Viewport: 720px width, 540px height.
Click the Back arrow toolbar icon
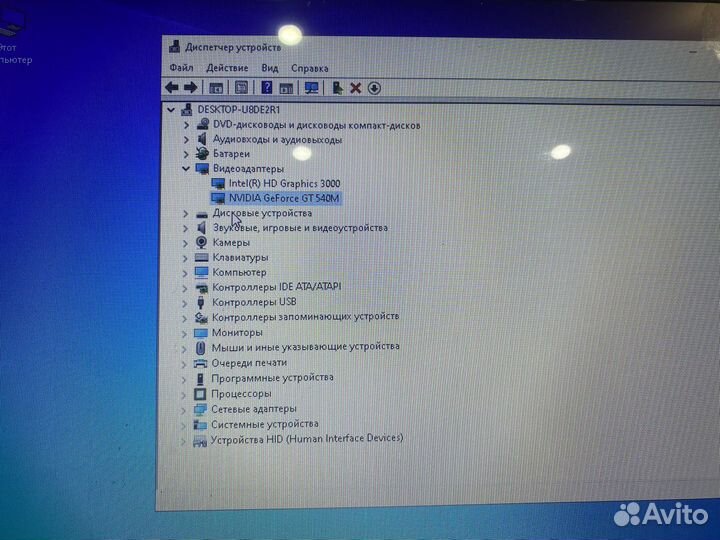point(172,87)
